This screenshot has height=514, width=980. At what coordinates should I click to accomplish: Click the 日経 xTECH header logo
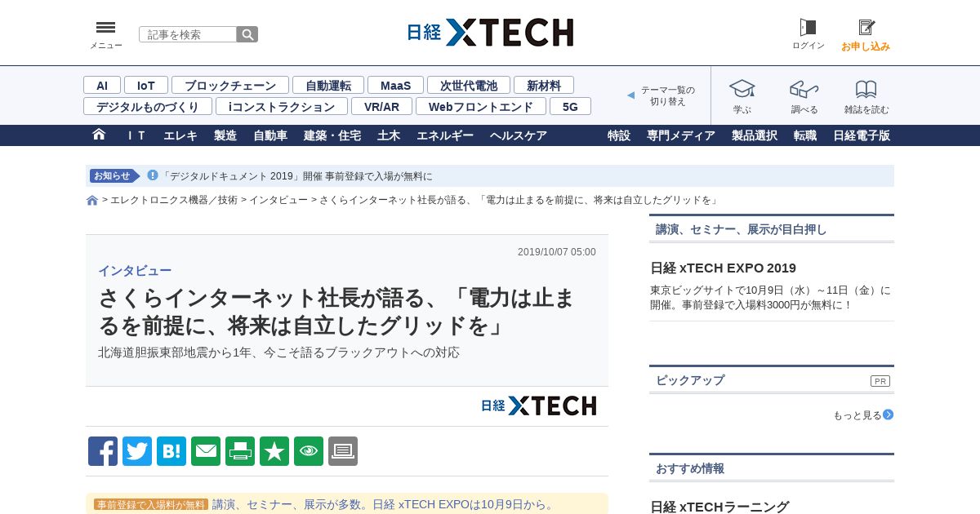(x=490, y=33)
